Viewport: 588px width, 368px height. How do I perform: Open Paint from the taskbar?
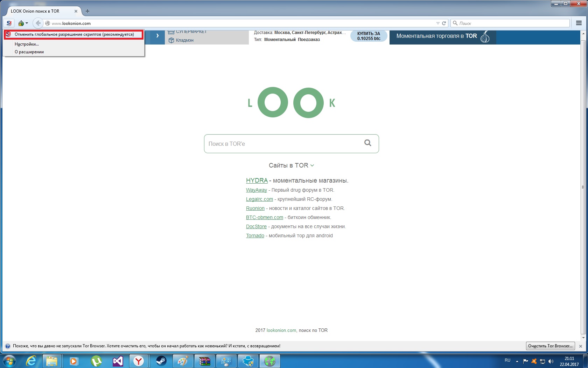183,361
